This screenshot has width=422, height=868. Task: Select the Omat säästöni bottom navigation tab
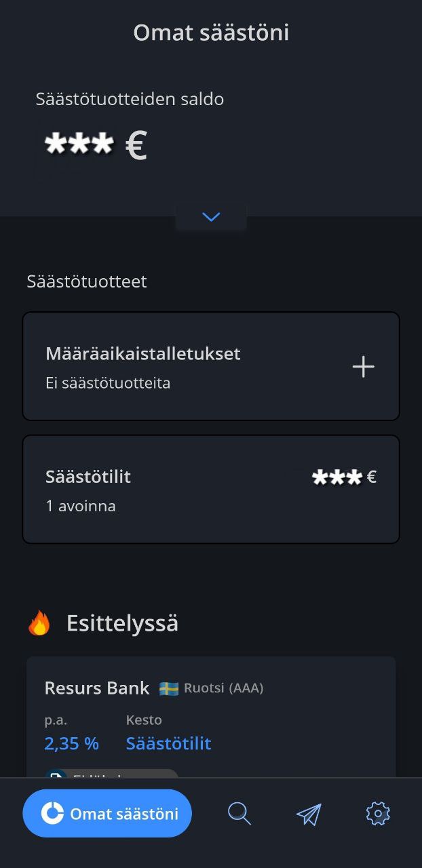pyautogui.click(x=107, y=813)
